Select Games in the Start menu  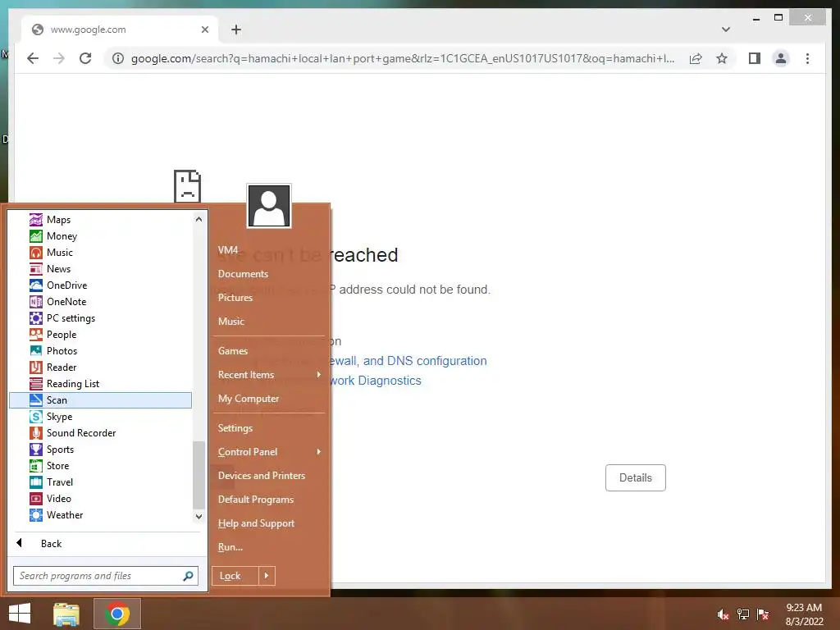pyautogui.click(x=232, y=351)
